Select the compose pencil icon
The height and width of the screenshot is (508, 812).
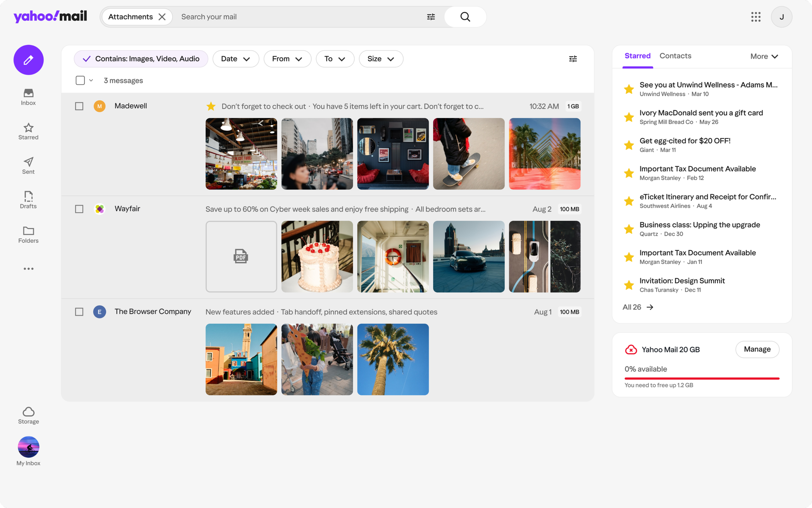(x=29, y=60)
